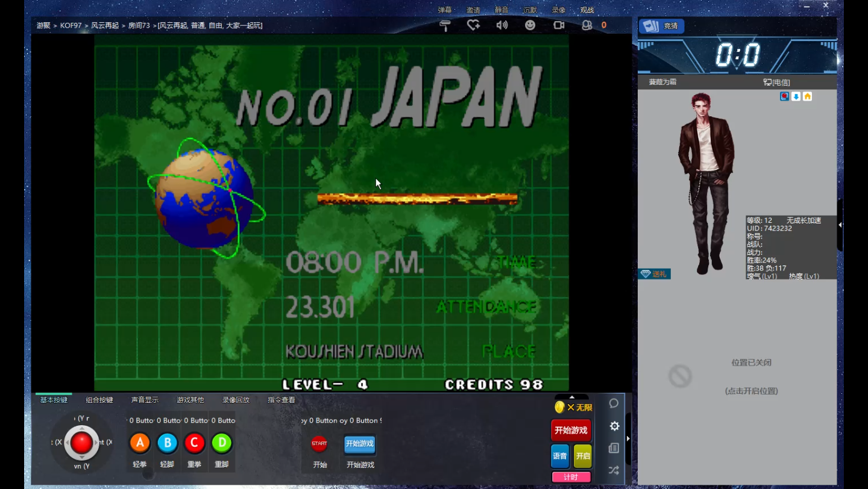Click the 静音 label in top bar
The width and height of the screenshot is (868, 489).
[502, 10]
